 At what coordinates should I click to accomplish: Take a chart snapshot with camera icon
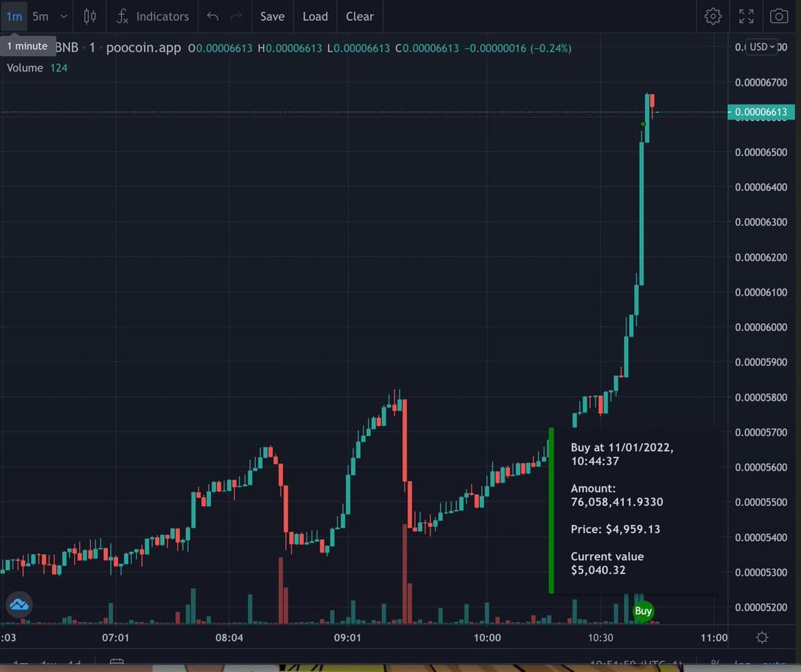pyautogui.click(x=779, y=16)
